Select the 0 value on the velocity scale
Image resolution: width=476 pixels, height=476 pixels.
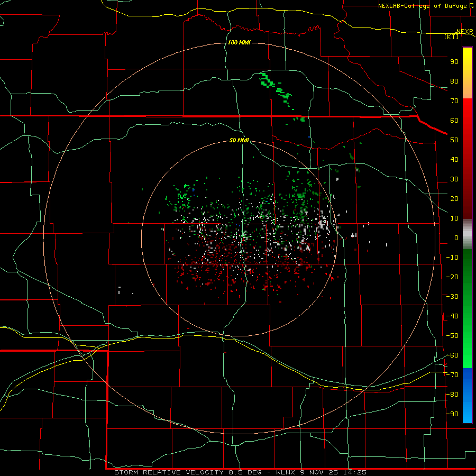click(456, 237)
